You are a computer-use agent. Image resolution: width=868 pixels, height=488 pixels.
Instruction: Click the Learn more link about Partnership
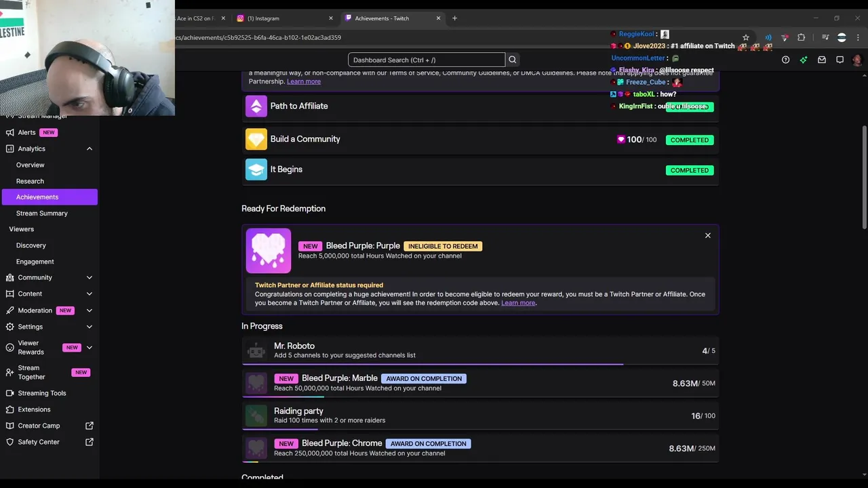(304, 81)
